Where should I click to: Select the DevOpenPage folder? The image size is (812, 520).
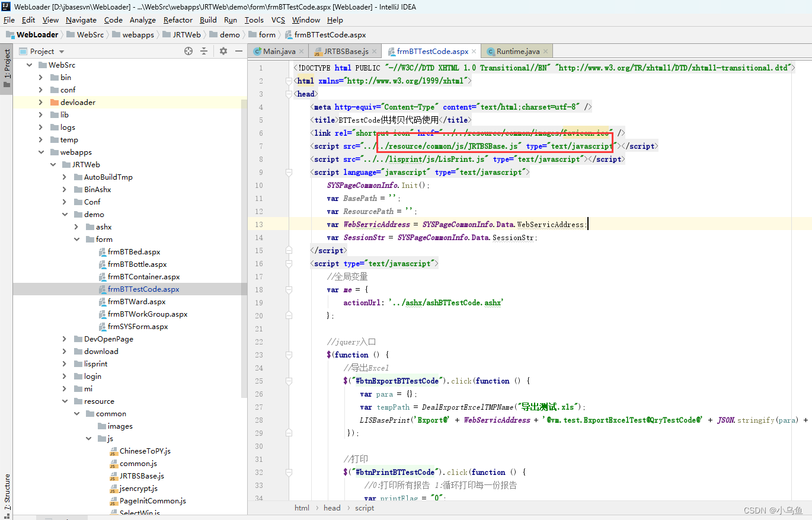tap(108, 339)
